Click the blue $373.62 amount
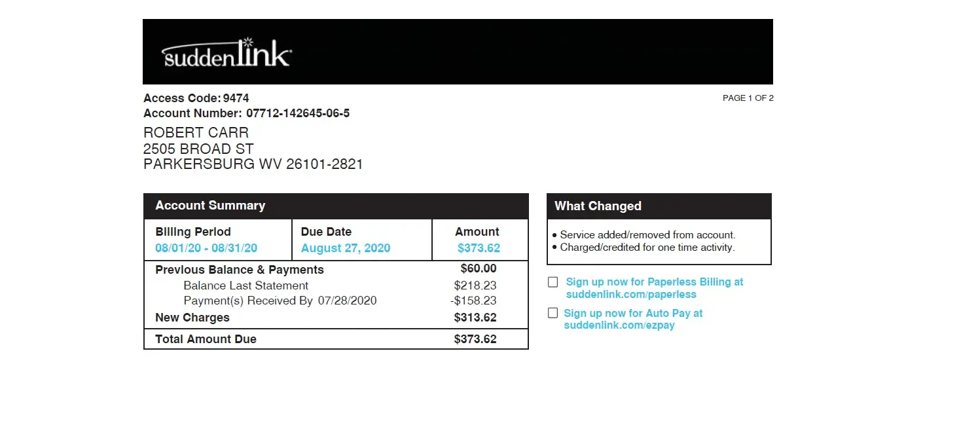Screen dimensions: 980x442 pyautogui.click(x=479, y=248)
